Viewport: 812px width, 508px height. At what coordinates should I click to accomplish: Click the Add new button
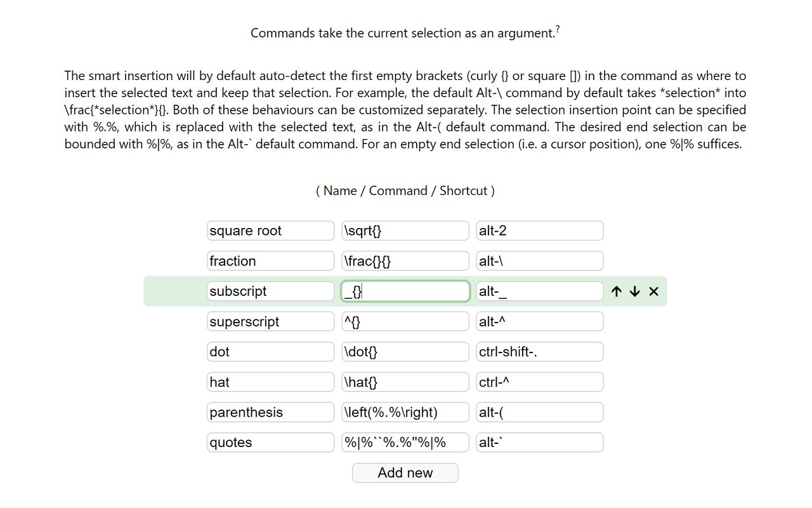(405, 473)
